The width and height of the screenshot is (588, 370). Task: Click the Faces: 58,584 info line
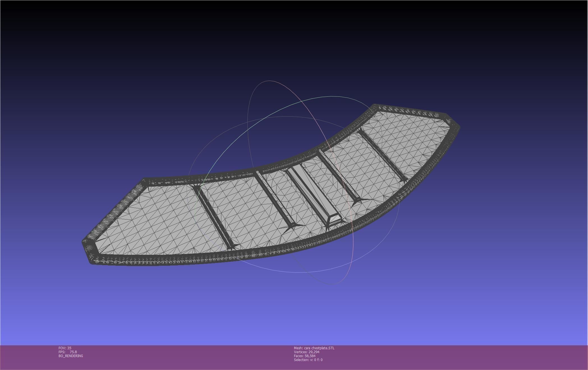coord(305,356)
